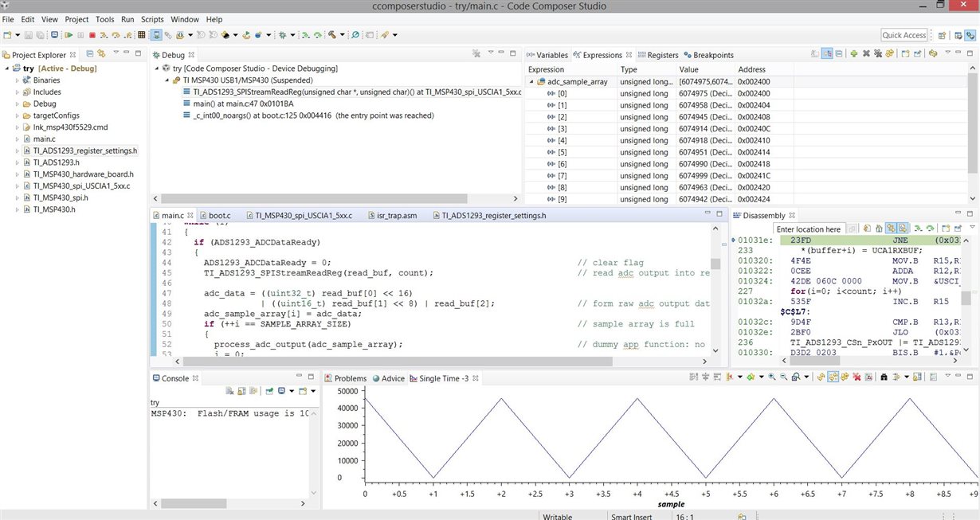Click the Value column header
Screen dimensions: 980x520
[x=688, y=70]
